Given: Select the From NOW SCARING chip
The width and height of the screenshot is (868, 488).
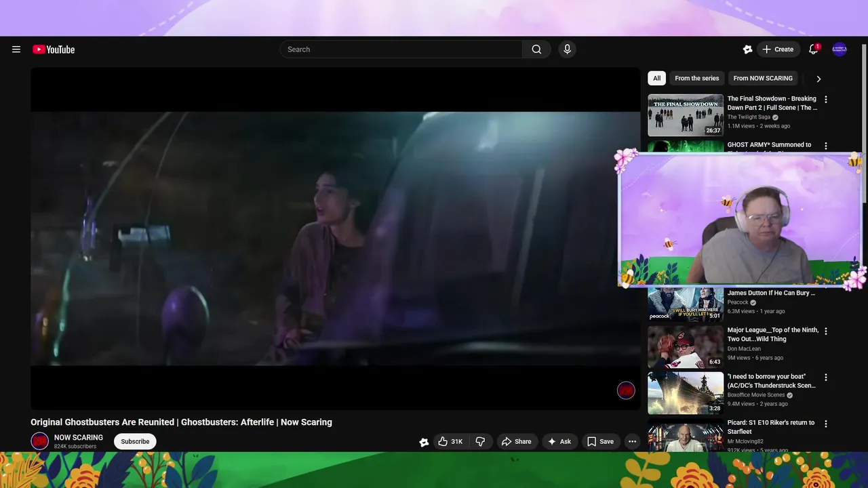Looking at the screenshot, I should (x=763, y=78).
